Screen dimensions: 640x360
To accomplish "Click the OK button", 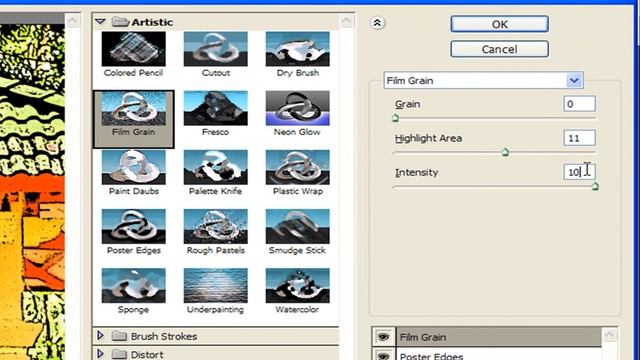I will 500,24.
